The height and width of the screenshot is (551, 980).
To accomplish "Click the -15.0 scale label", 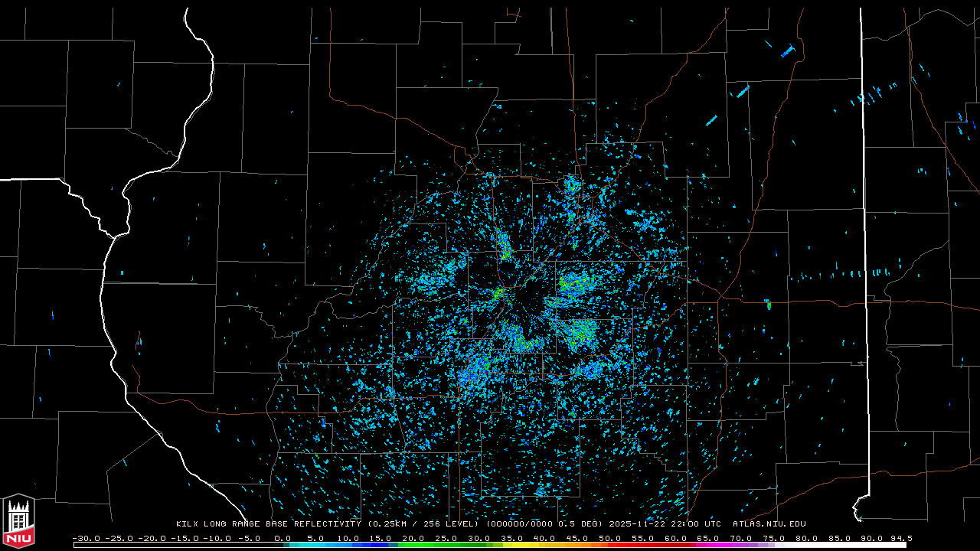I will (x=185, y=539).
